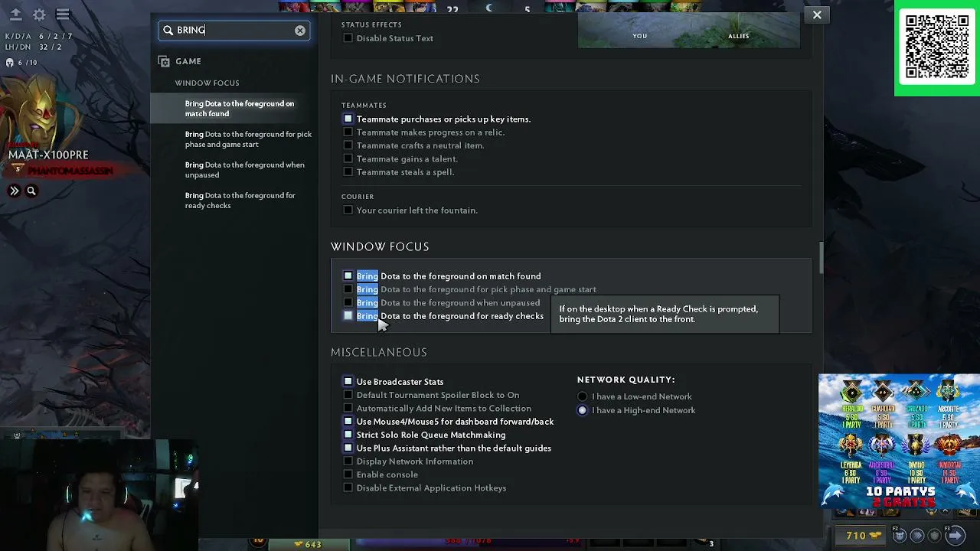Select 'I have a High-end Network'
980x551 pixels.
pos(583,410)
